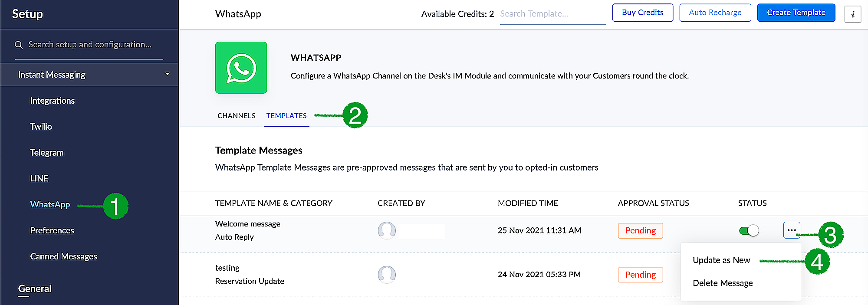Focus the Search Template field

(x=553, y=14)
